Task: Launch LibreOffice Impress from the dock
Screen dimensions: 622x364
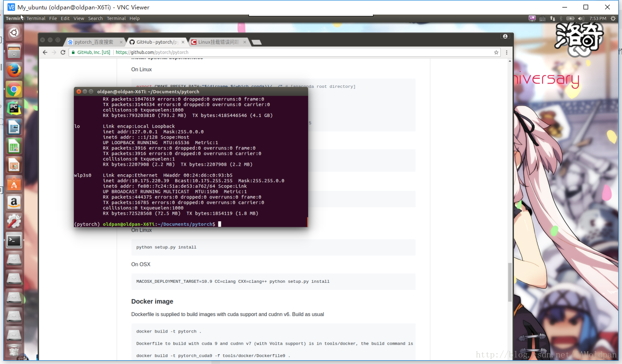Action: click(14, 165)
